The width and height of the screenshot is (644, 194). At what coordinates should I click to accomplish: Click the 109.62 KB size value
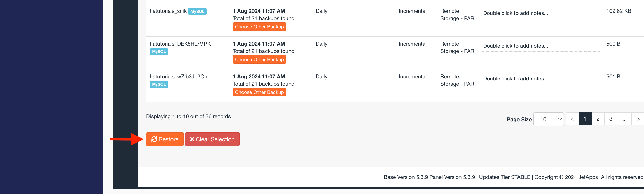pyautogui.click(x=619, y=11)
